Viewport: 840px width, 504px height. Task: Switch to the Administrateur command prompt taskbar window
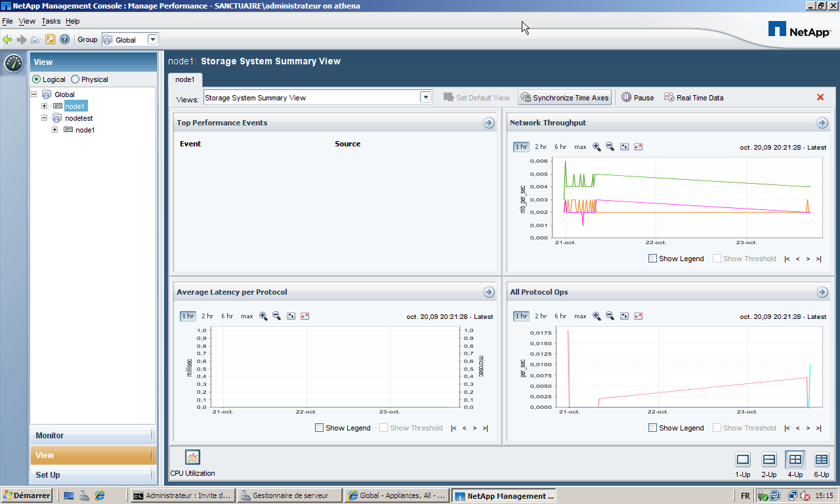(x=182, y=495)
